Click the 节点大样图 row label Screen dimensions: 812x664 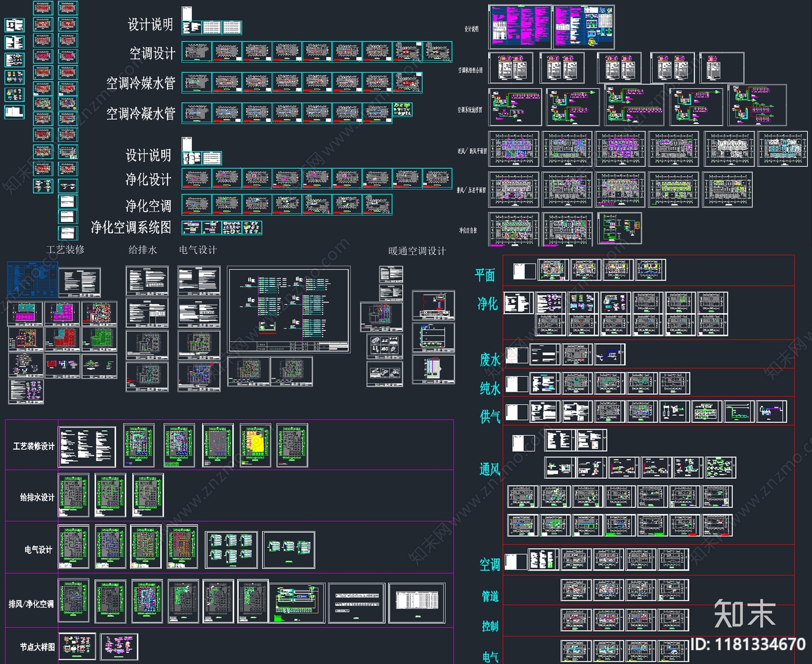pyautogui.click(x=37, y=647)
